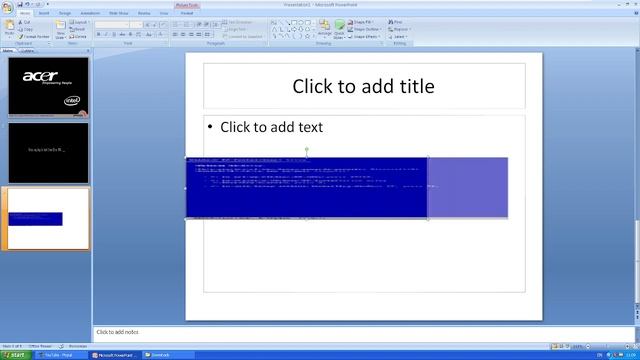Open the font size combo box

click(x=136, y=25)
